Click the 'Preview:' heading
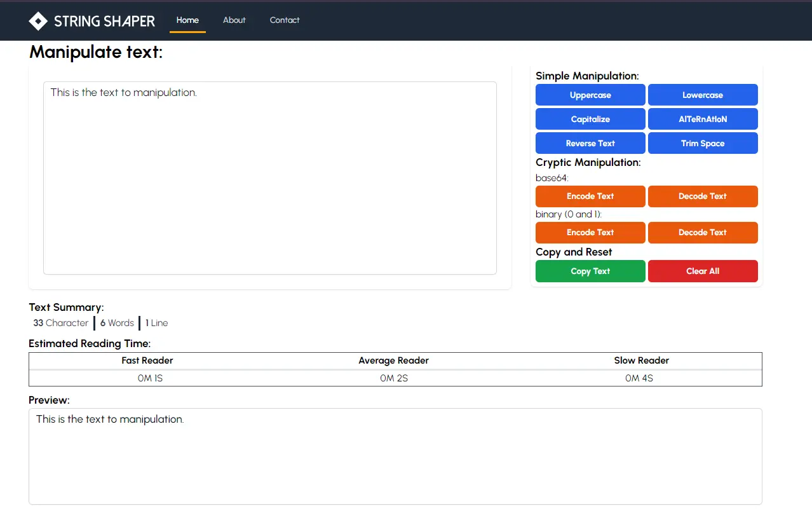The height and width of the screenshot is (527, 812). (x=49, y=400)
